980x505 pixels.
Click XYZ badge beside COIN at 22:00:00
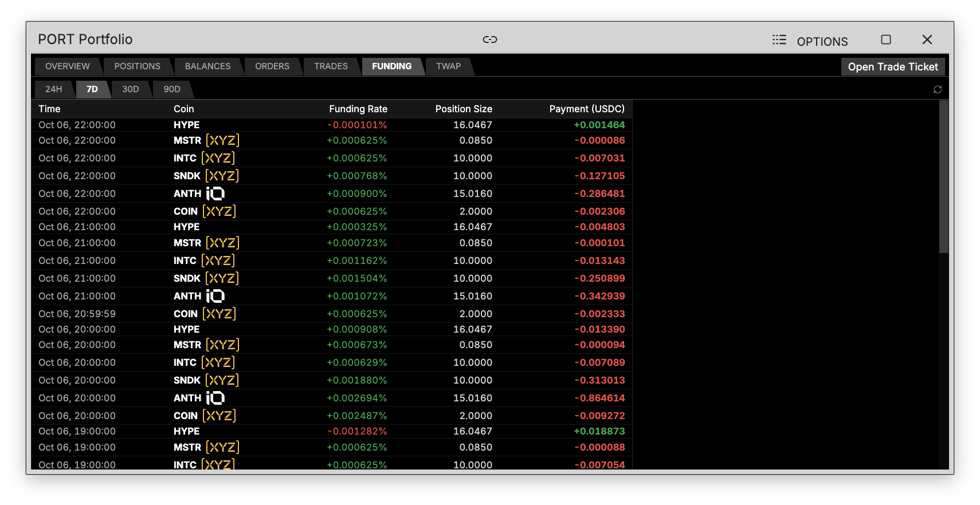click(219, 211)
